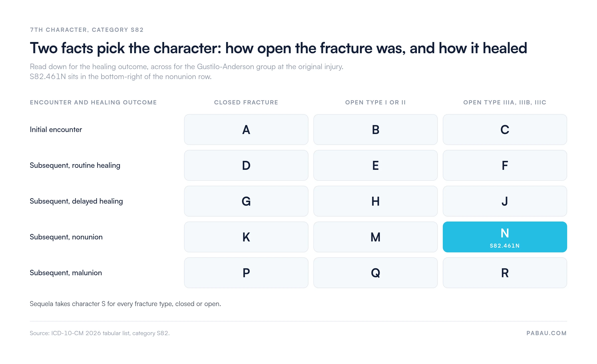
Task: Select the K nonunion cell
Action: pyautogui.click(x=246, y=237)
